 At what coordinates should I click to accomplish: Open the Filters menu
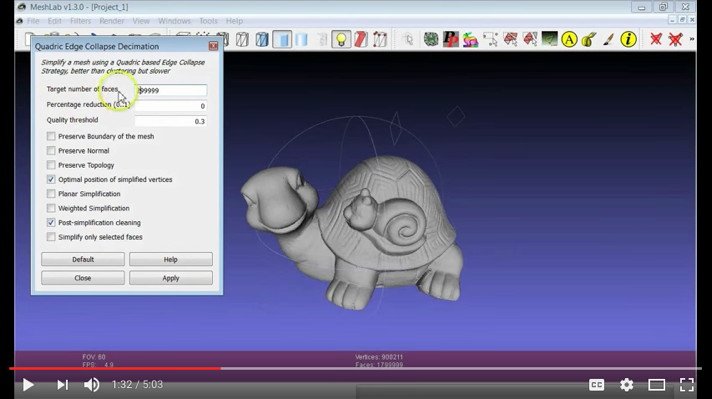click(80, 21)
